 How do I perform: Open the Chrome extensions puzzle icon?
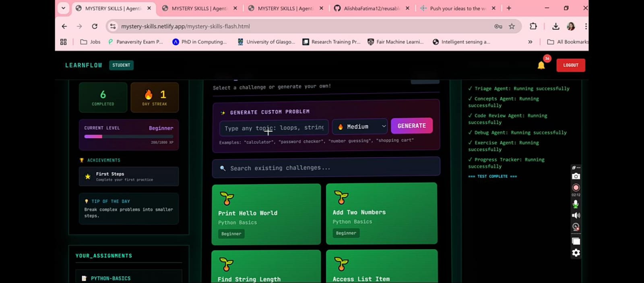click(x=533, y=26)
